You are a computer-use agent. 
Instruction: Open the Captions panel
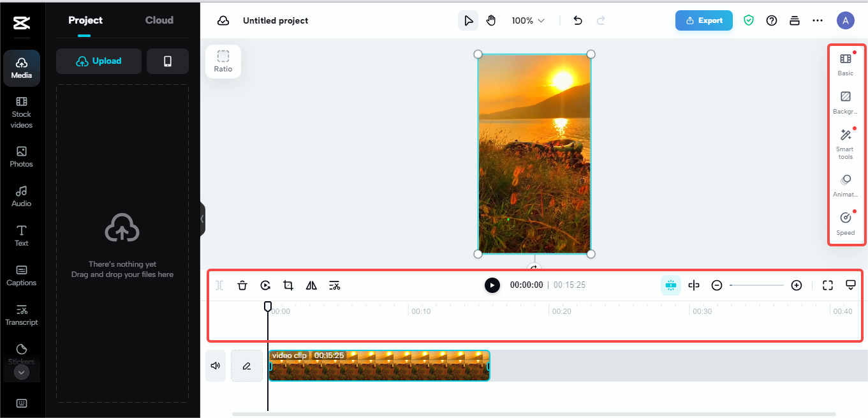tap(22, 276)
